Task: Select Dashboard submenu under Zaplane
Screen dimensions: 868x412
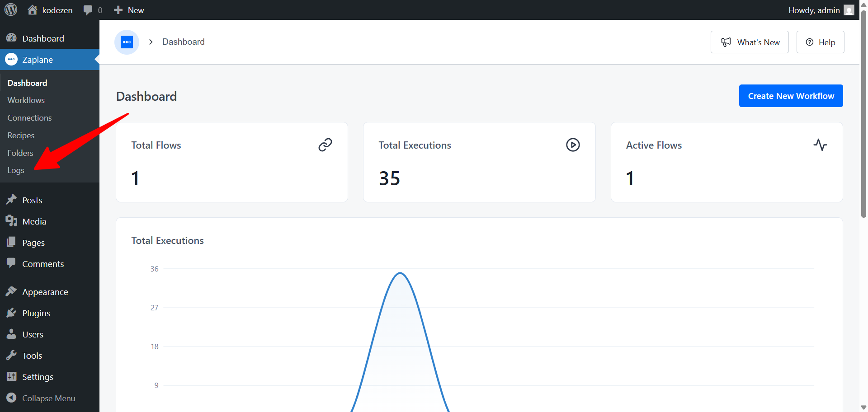Action: click(28, 83)
